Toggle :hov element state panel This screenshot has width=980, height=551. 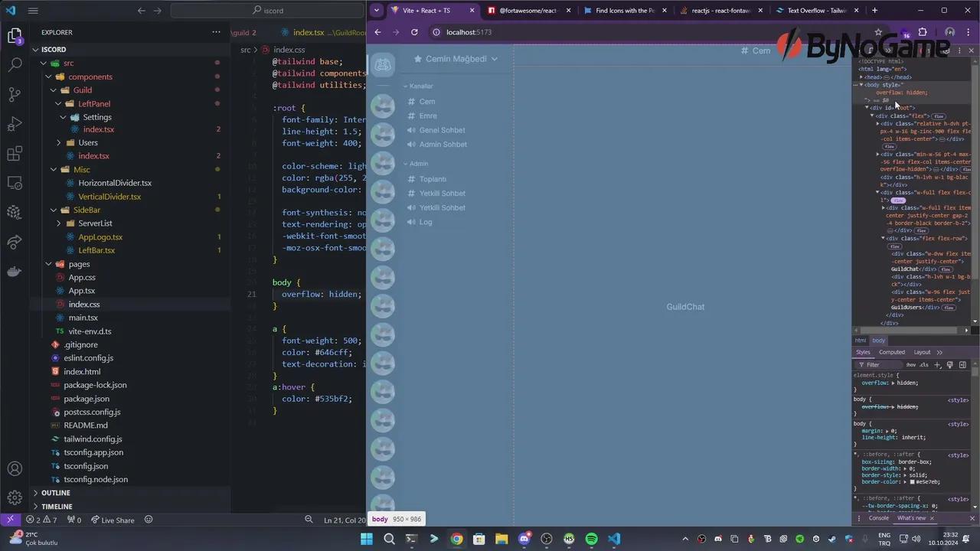pyautogui.click(x=910, y=365)
